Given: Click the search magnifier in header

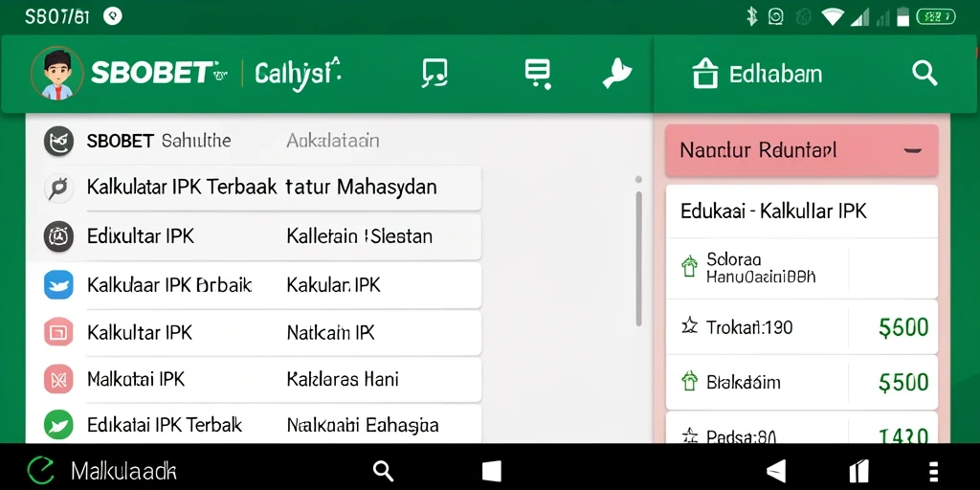Looking at the screenshot, I should [924, 73].
